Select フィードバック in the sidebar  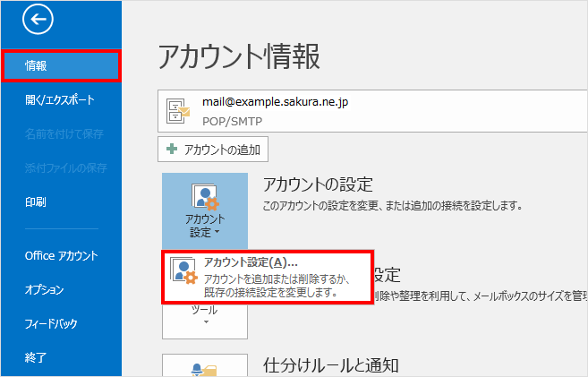51,323
